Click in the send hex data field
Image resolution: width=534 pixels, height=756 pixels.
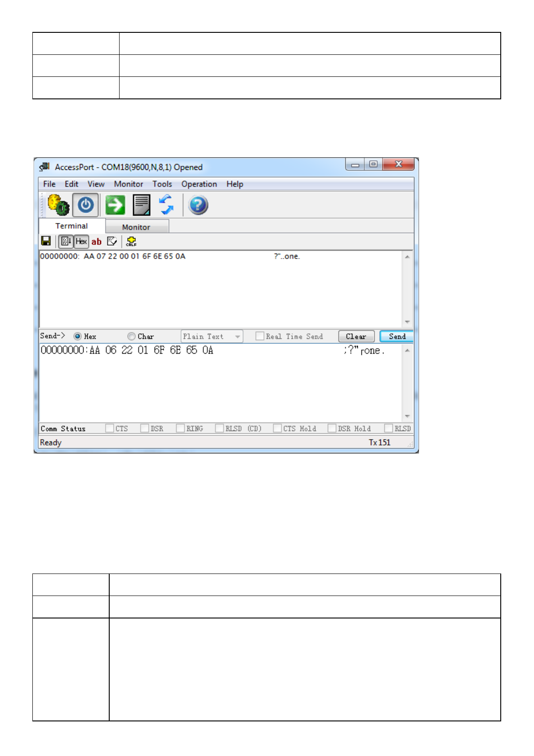[220, 382]
